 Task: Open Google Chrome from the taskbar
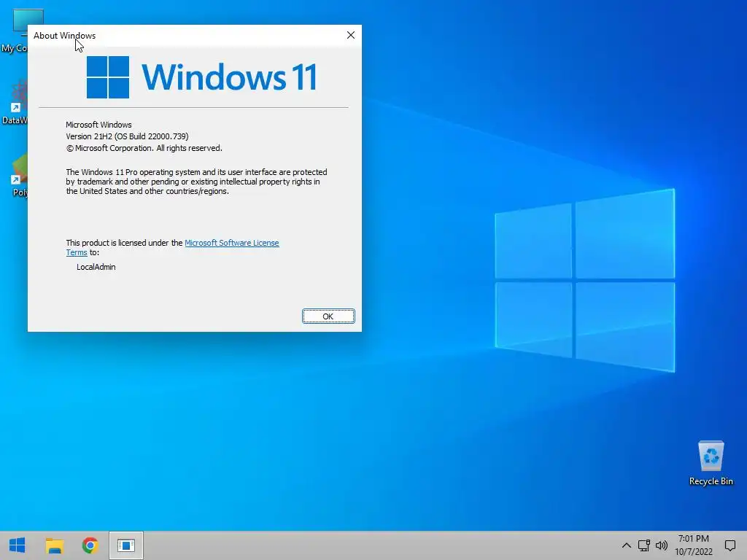pyautogui.click(x=90, y=545)
